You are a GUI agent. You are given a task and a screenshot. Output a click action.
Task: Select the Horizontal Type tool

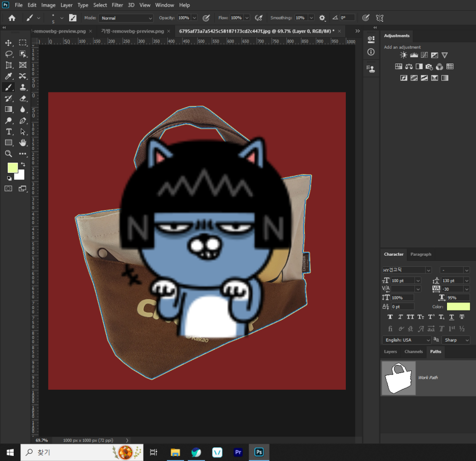pos(9,132)
